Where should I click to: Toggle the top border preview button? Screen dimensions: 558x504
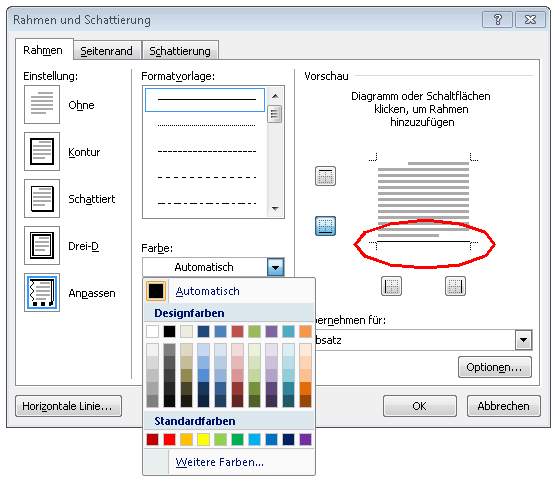click(325, 176)
